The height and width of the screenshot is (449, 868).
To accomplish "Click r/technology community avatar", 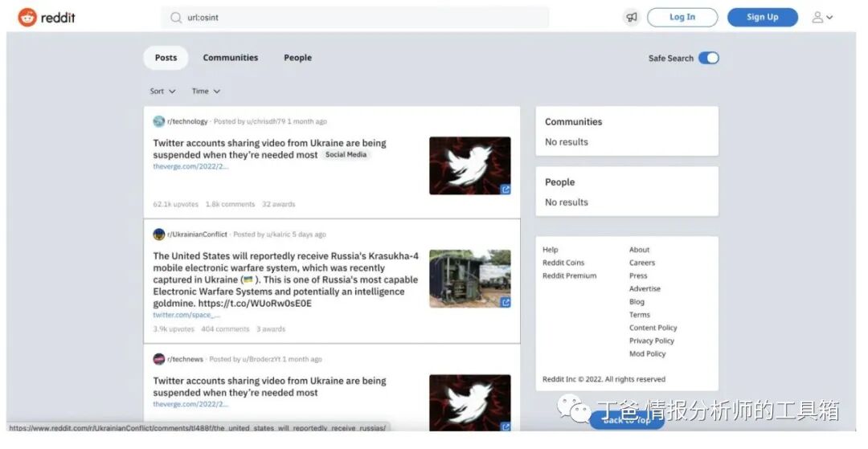I will (159, 121).
